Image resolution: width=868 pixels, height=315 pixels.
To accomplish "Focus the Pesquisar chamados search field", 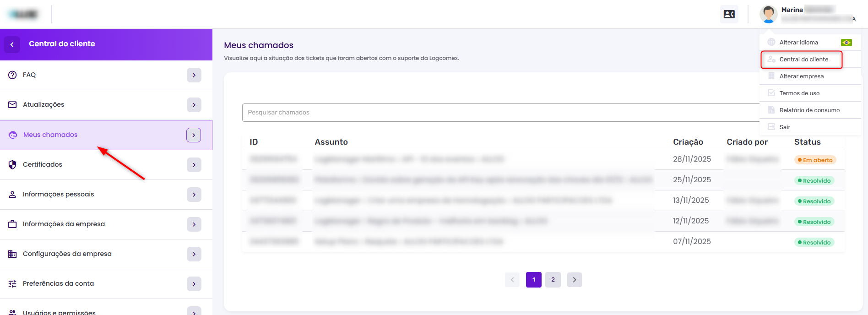I will coord(499,113).
